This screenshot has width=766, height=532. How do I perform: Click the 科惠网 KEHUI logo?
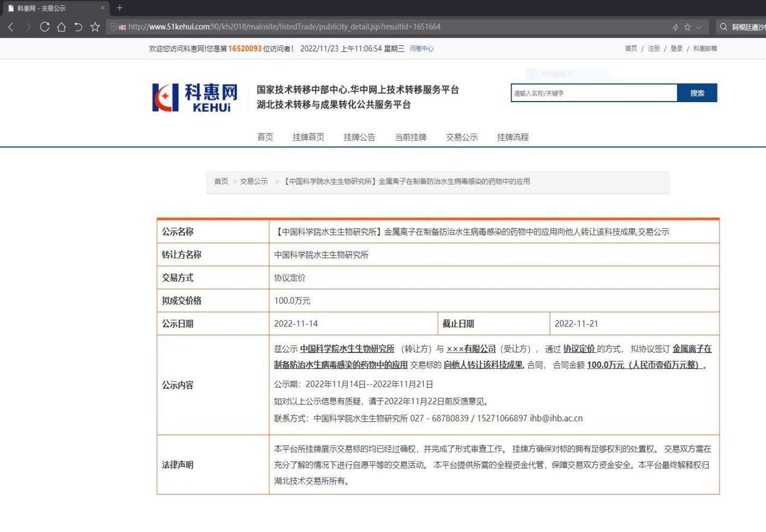click(x=195, y=98)
